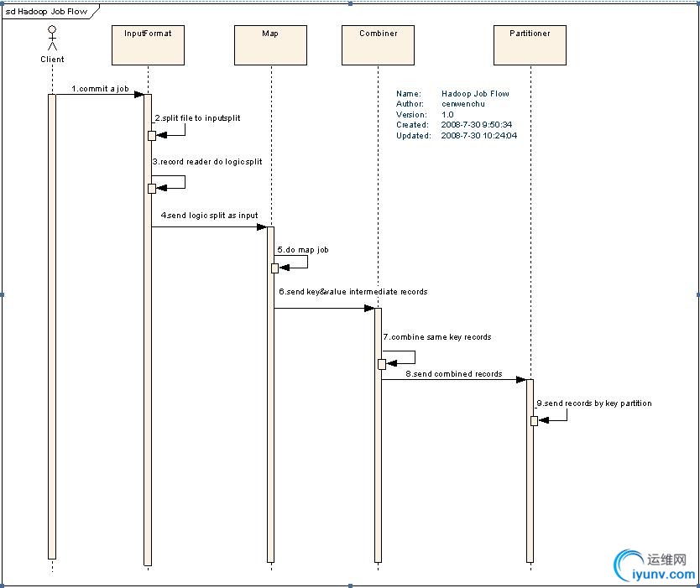The width and height of the screenshot is (700, 588).
Task: Click '6.send key&value intermediate records' label
Action: click(x=353, y=291)
